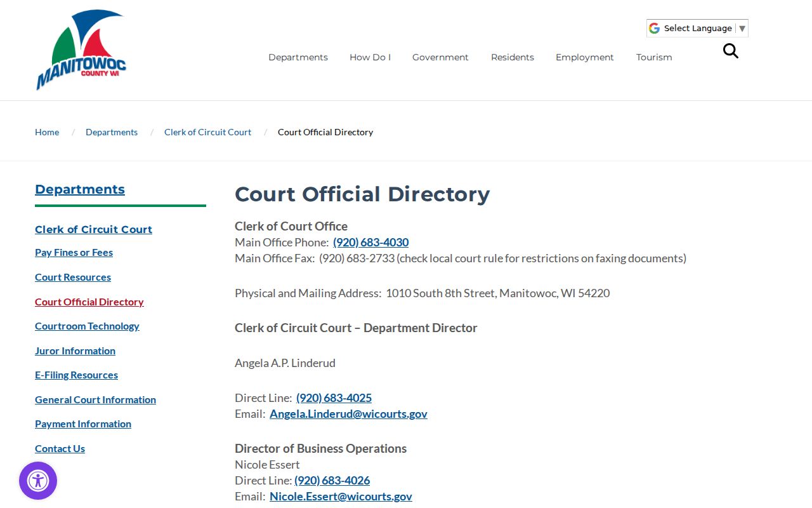Open General Court Information link
This screenshot has width=812, height=508.
[x=95, y=400]
